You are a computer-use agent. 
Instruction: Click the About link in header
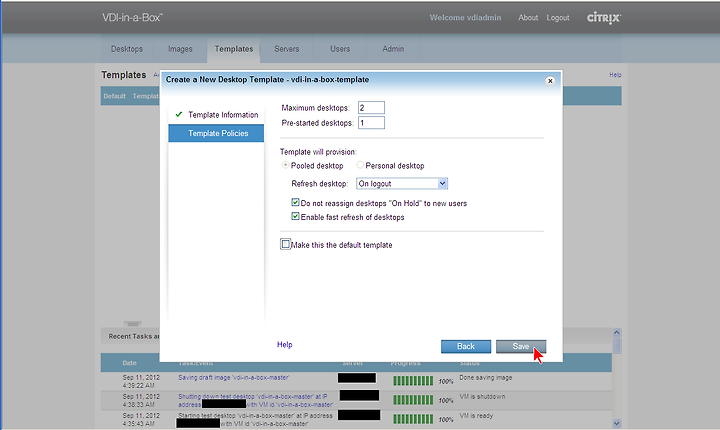pyautogui.click(x=528, y=17)
